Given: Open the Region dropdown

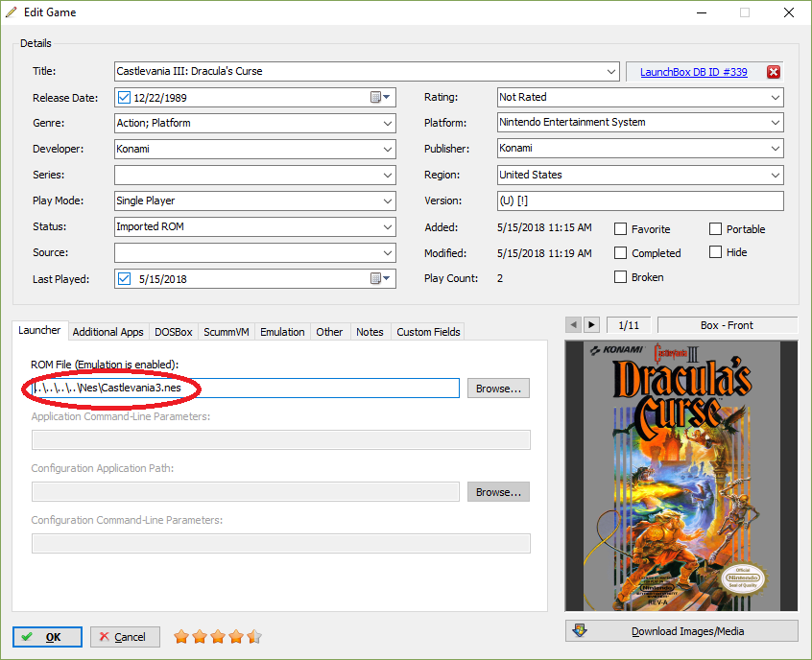Looking at the screenshot, I should [776, 175].
